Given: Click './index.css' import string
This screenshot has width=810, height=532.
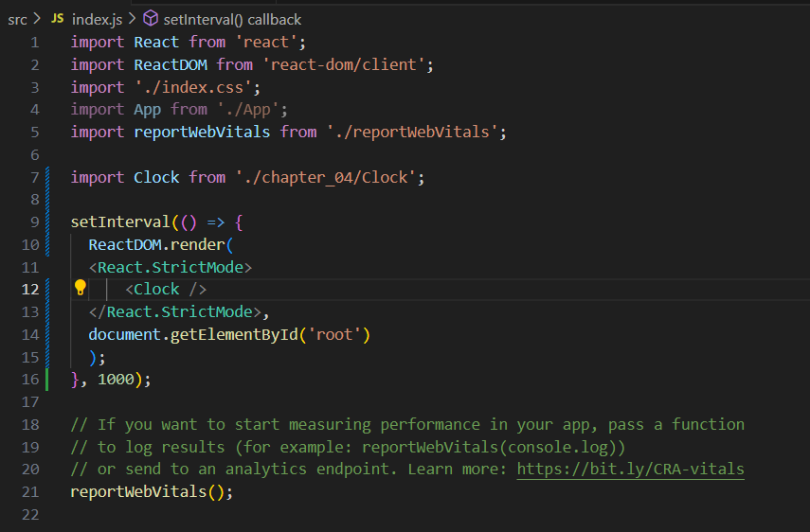Looking at the screenshot, I should (x=193, y=88).
